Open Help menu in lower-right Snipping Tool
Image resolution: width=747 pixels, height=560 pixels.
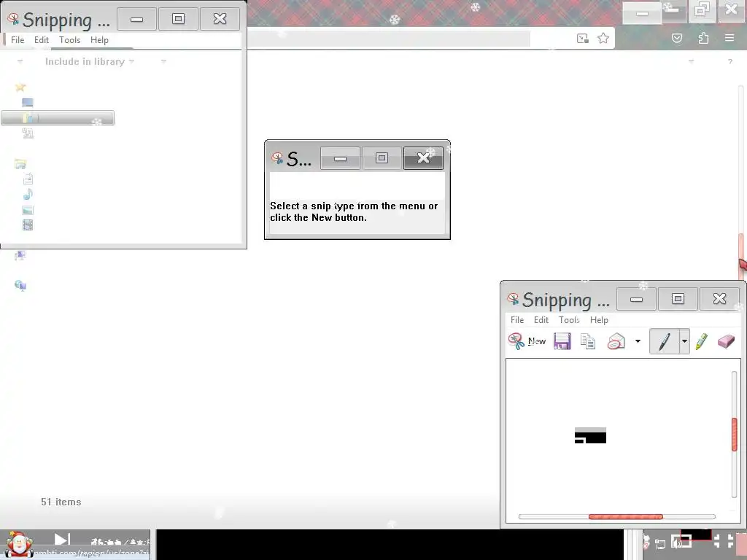[x=599, y=320]
